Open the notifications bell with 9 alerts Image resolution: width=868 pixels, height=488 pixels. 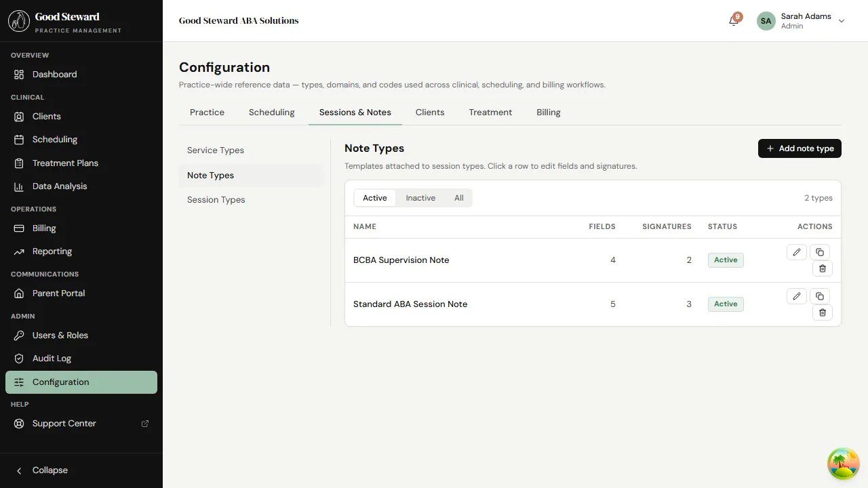[732, 21]
